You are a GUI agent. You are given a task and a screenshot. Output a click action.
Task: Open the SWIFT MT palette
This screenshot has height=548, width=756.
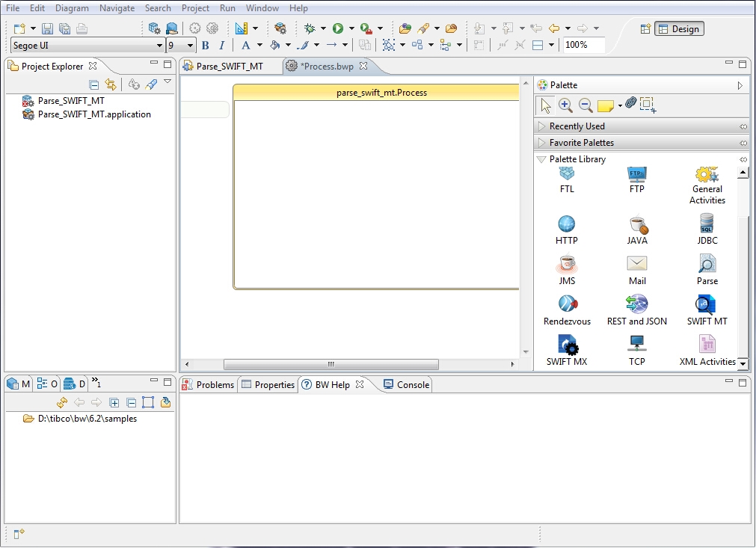pyautogui.click(x=707, y=311)
